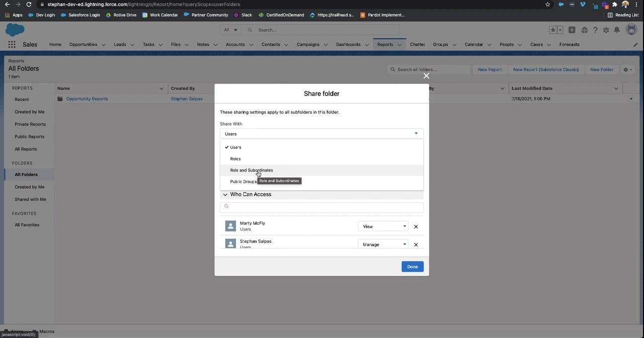Open the App Launcher grid icon

[12, 44]
